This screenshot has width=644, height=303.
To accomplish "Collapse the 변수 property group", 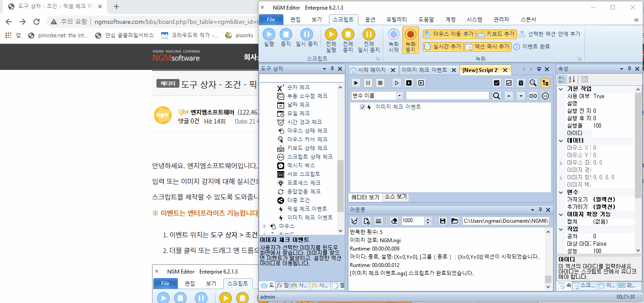I will [x=561, y=192].
